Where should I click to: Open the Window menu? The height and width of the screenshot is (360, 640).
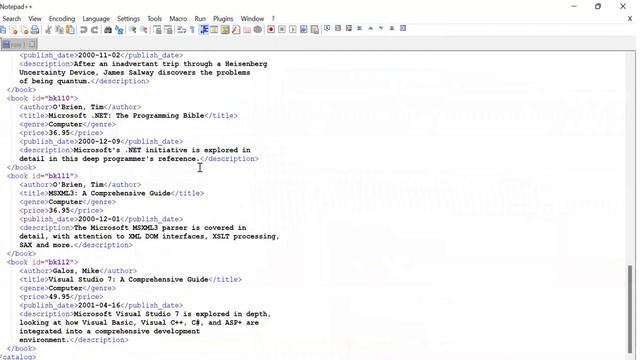(x=252, y=19)
